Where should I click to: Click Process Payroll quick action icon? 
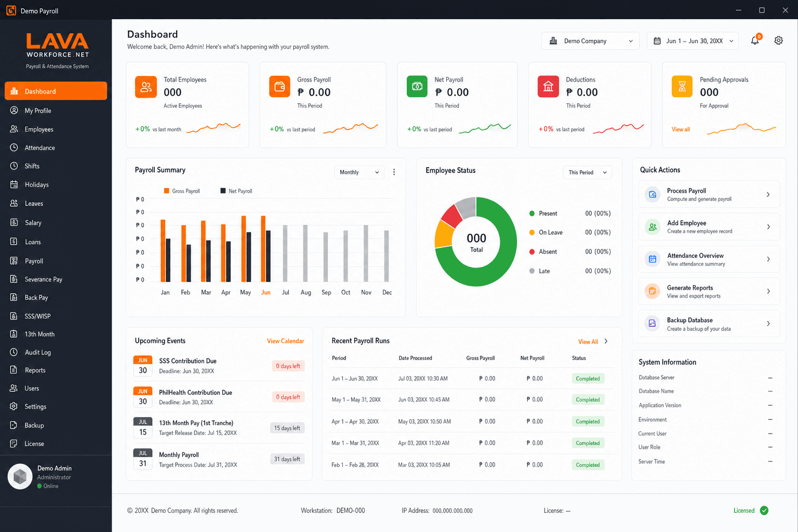click(x=653, y=194)
